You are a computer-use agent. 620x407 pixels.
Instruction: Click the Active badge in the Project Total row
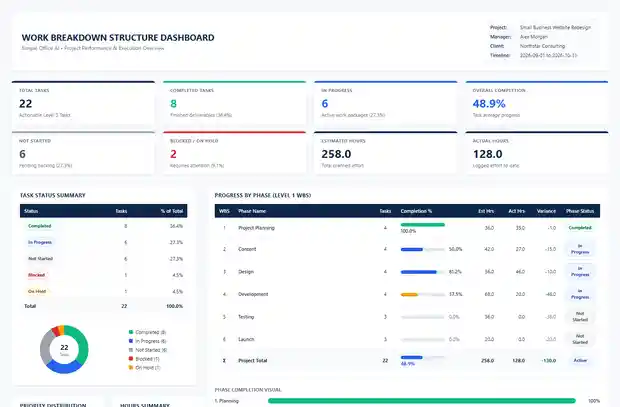(580, 360)
